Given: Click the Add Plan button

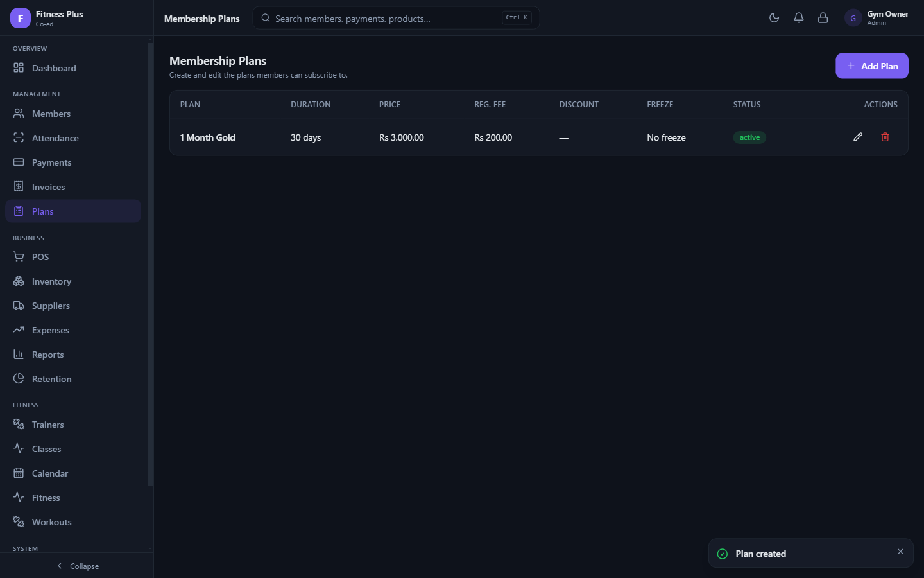Looking at the screenshot, I should [871, 66].
